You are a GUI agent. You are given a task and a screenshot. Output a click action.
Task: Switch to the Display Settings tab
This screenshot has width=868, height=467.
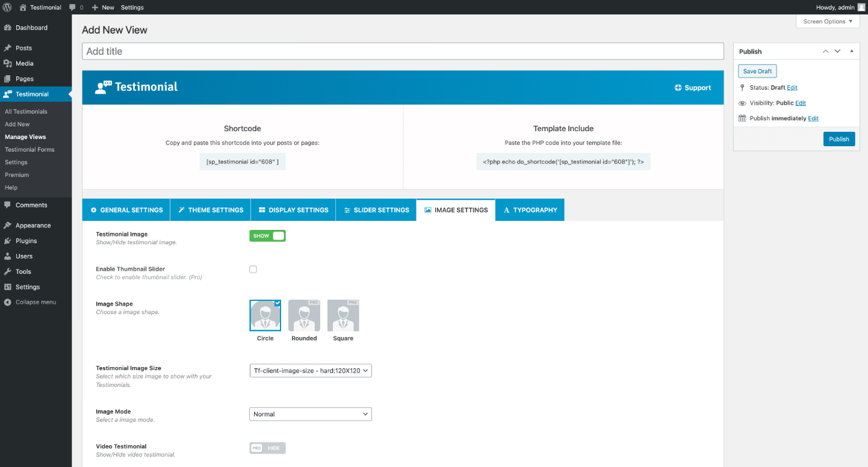[293, 210]
